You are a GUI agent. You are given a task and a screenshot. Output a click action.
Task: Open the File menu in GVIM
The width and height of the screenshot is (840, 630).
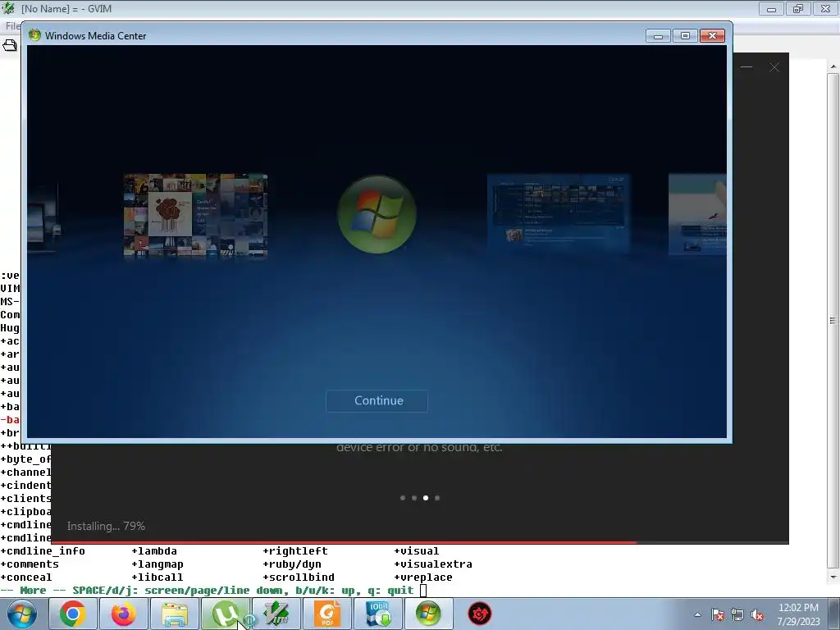point(11,25)
